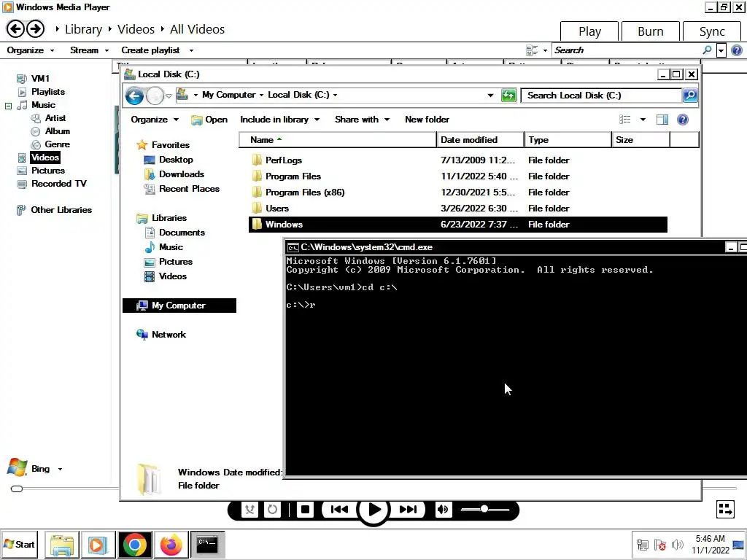Mute the player volume
The height and width of the screenshot is (560, 747).
443,510
